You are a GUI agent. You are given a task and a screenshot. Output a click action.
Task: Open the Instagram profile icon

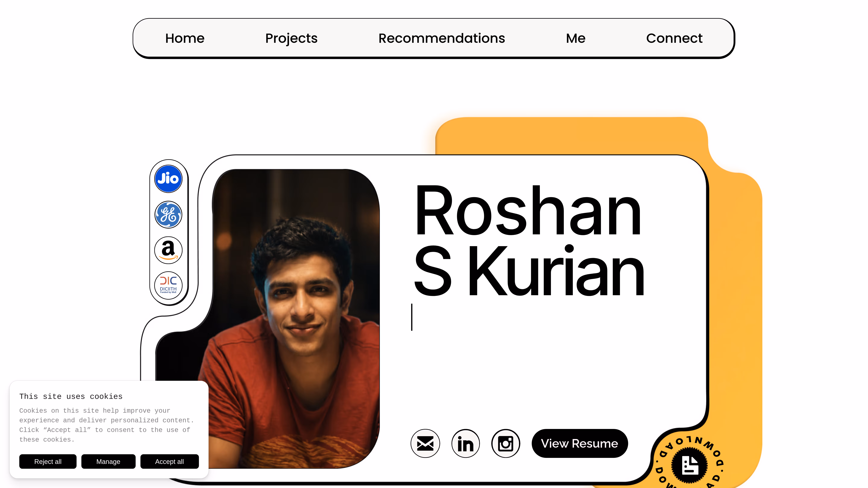point(505,444)
